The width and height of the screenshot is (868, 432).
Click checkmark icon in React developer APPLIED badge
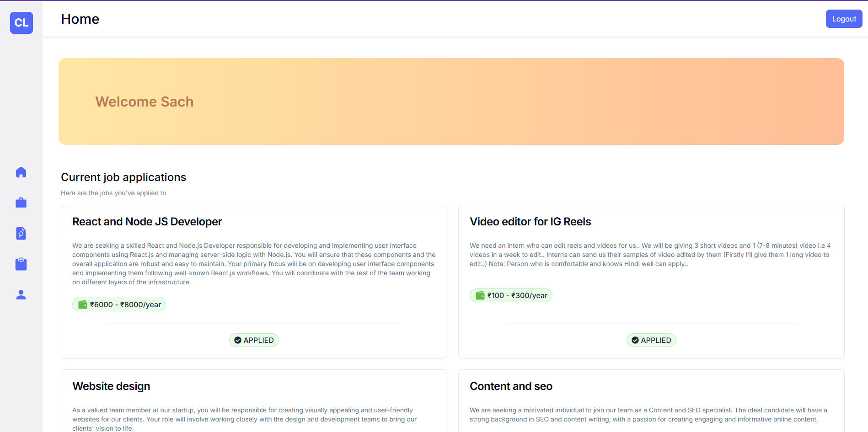click(238, 340)
